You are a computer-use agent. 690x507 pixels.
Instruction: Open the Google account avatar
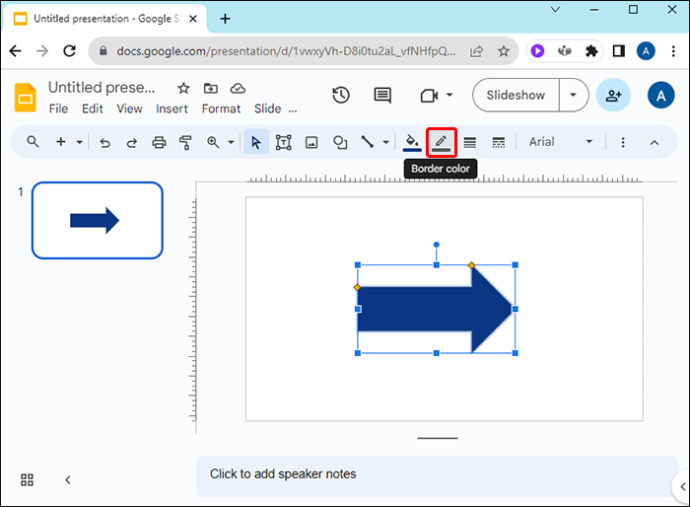tap(661, 95)
